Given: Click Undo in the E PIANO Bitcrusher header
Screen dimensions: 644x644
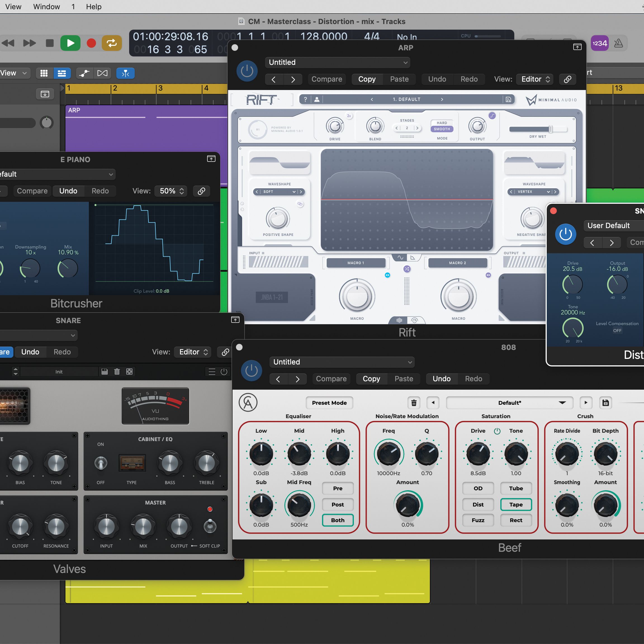Looking at the screenshot, I should click(68, 191).
